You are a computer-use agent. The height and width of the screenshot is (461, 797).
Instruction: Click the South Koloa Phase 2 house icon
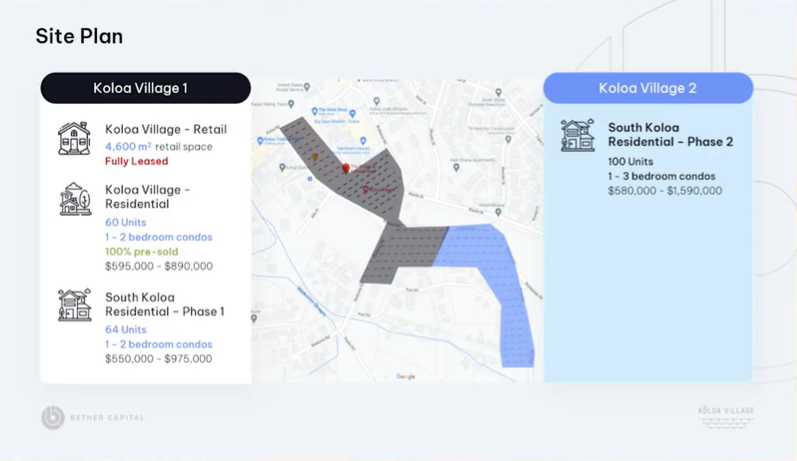(x=577, y=136)
